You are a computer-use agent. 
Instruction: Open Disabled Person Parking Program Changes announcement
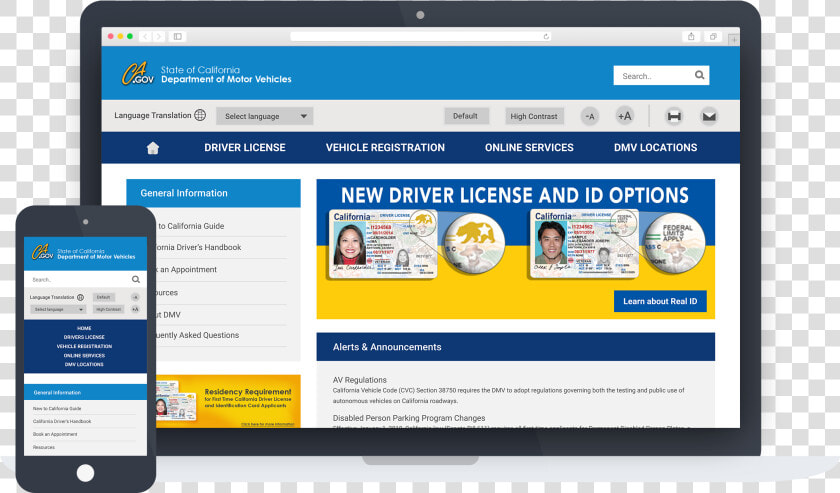pos(409,418)
